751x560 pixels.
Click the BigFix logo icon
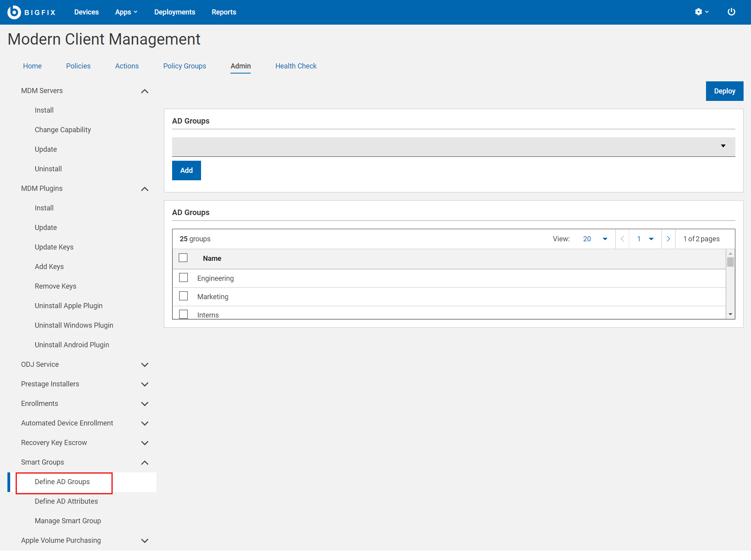tap(14, 12)
